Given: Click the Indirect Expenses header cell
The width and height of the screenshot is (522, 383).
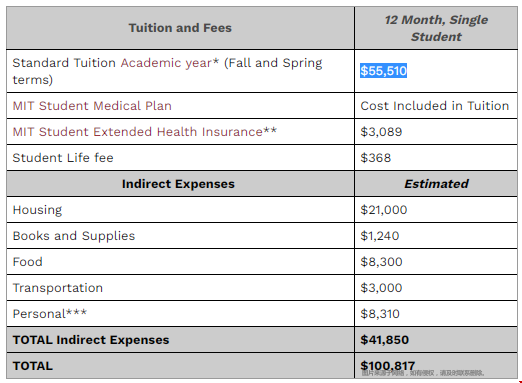Looking at the screenshot, I should coord(180,184).
